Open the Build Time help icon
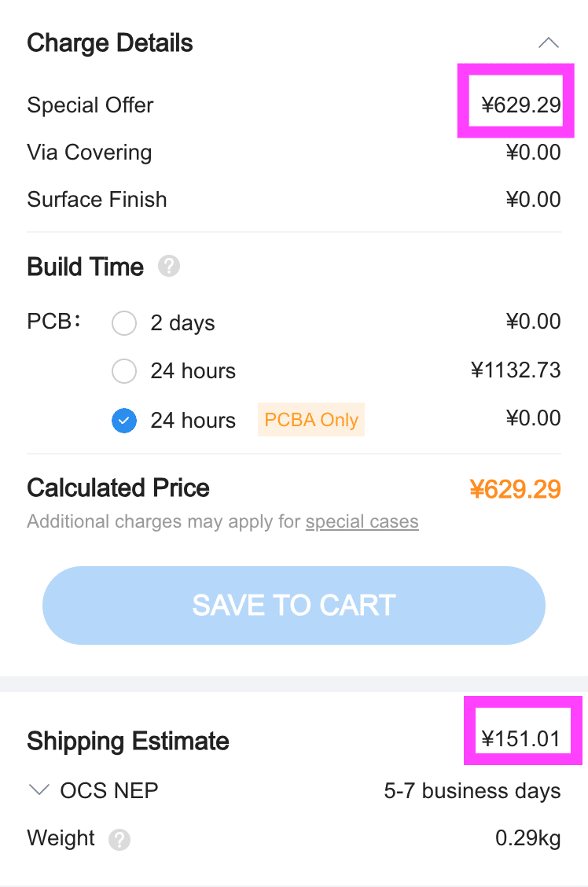588x887 pixels. 169,266
